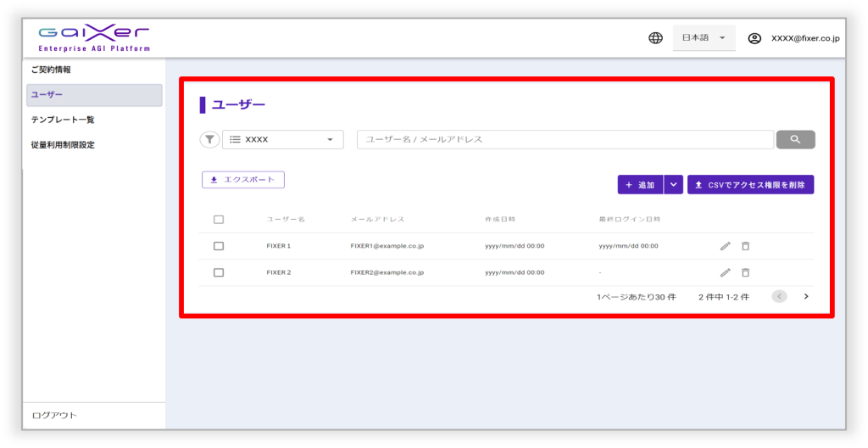Image resolution: width=868 pixels, height=448 pixels.
Task: Edit FIXER 2 with pencil icon
Action: click(x=725, y=272)
